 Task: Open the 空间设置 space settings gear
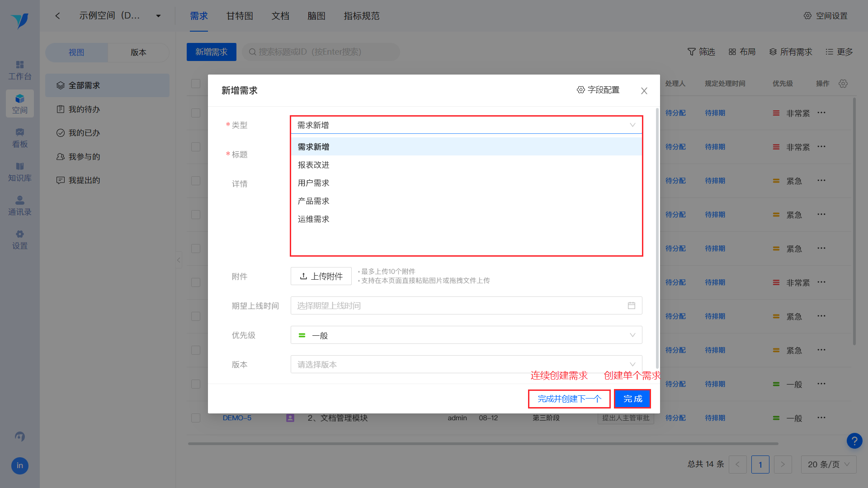click(807, 15)
